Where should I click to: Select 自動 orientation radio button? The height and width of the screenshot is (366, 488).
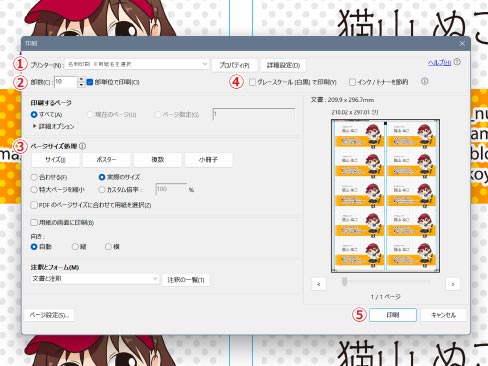34,247
